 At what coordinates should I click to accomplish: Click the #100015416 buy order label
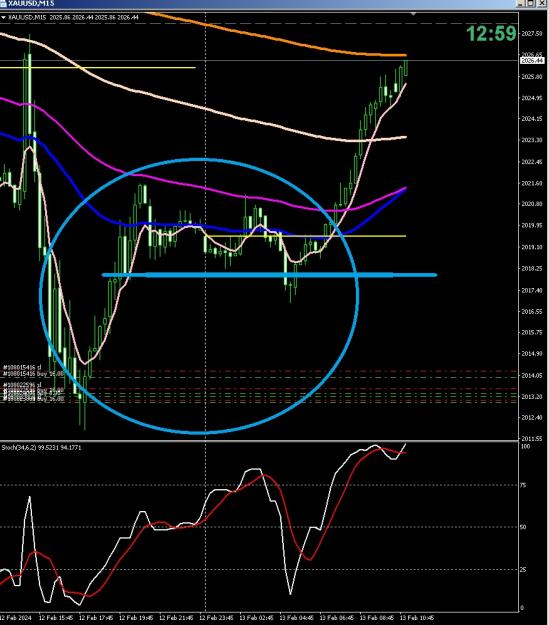33,373
